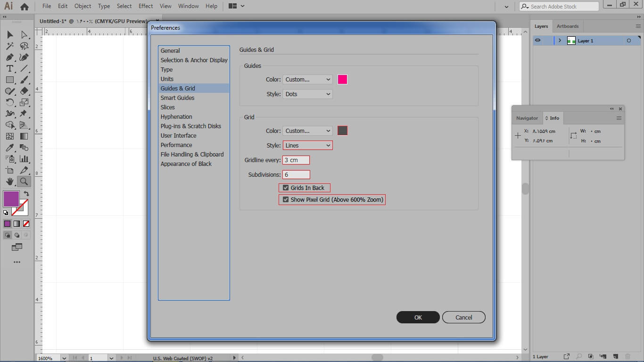Click the Direct Selection tool

click(24, 35)
